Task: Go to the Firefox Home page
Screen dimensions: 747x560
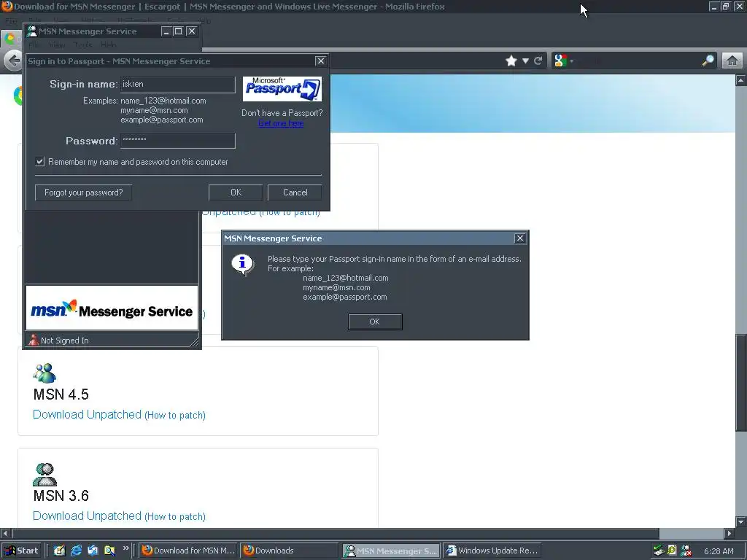Action: (x=732, y=61)
